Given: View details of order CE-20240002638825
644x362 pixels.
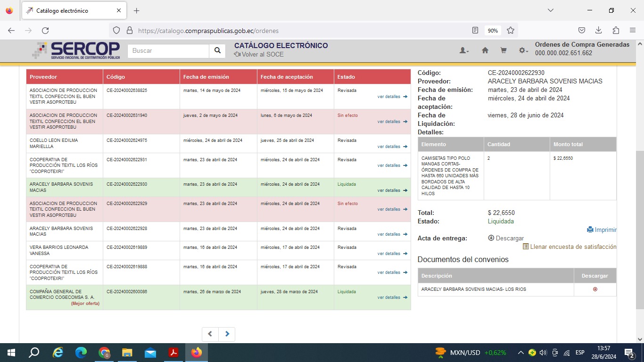Looking at the screenshot, I should click(392, 97).
